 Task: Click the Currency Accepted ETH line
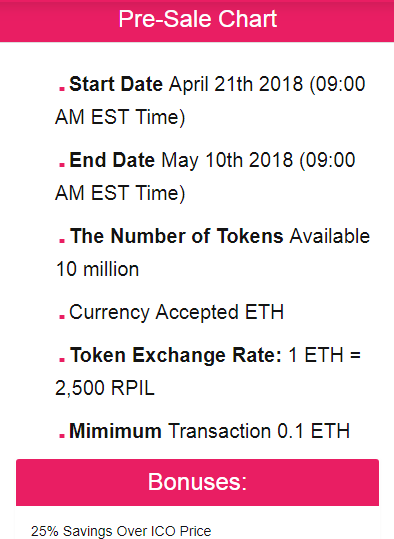(176, 313)
